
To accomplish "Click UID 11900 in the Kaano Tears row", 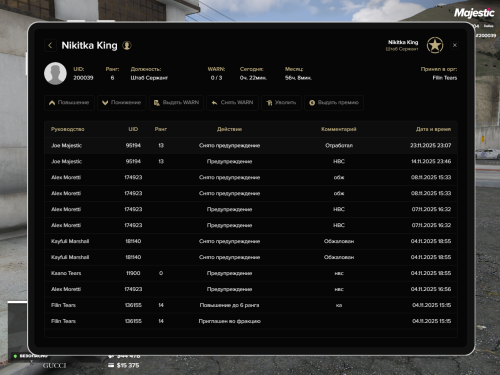I will [x=133, y=273].
